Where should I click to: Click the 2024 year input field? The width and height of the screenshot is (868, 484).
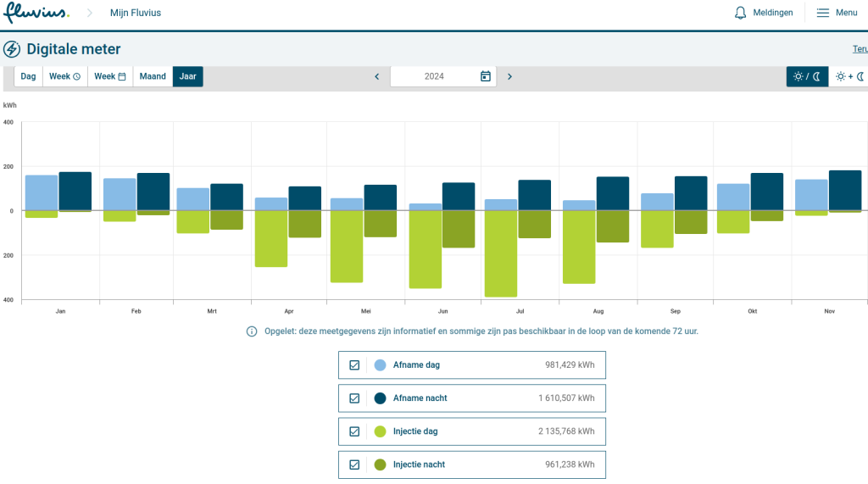434,76
